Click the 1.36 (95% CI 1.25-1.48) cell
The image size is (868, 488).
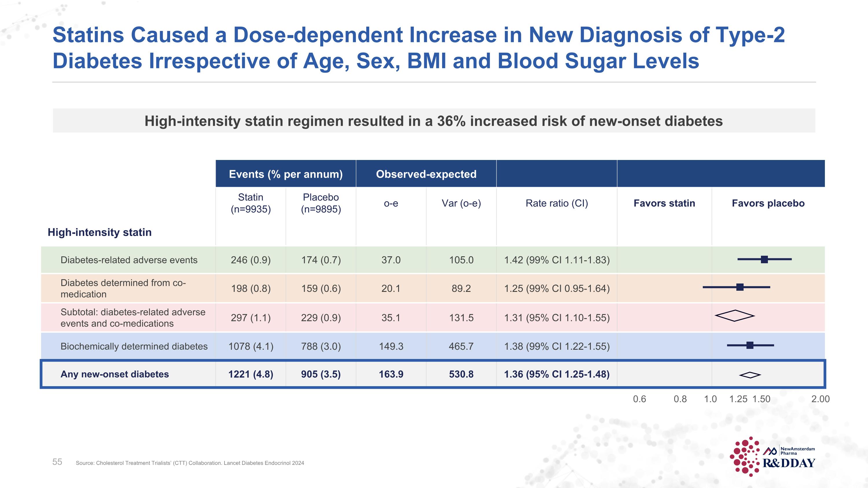pos(557,374)
